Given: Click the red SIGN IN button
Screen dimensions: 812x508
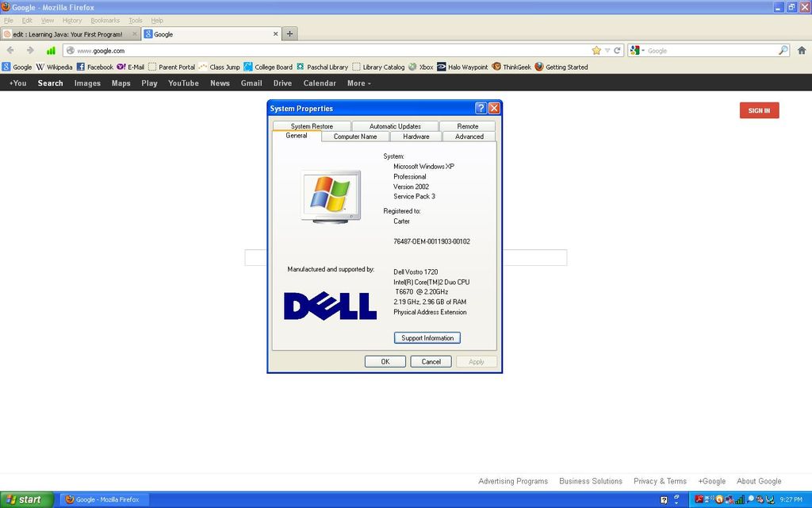Looking at the screenshot, I should coord(759,110).
